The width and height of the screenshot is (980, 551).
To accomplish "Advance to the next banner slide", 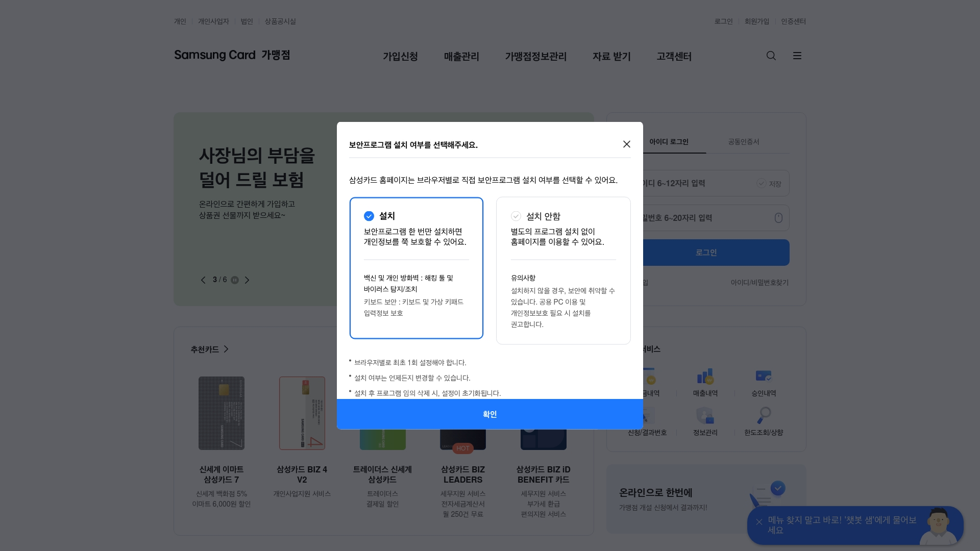I will click(248, 280).
